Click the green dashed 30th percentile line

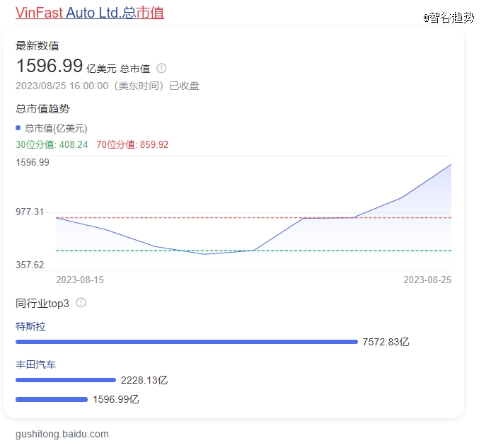141,251
